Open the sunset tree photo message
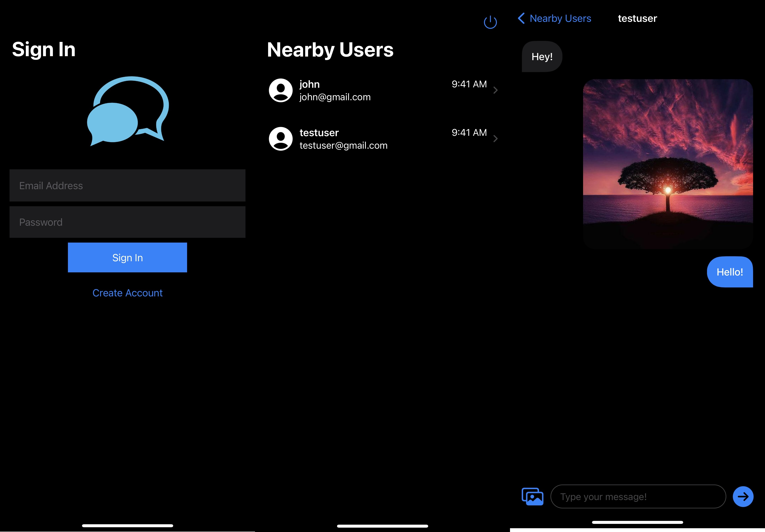 pos(668,164)
